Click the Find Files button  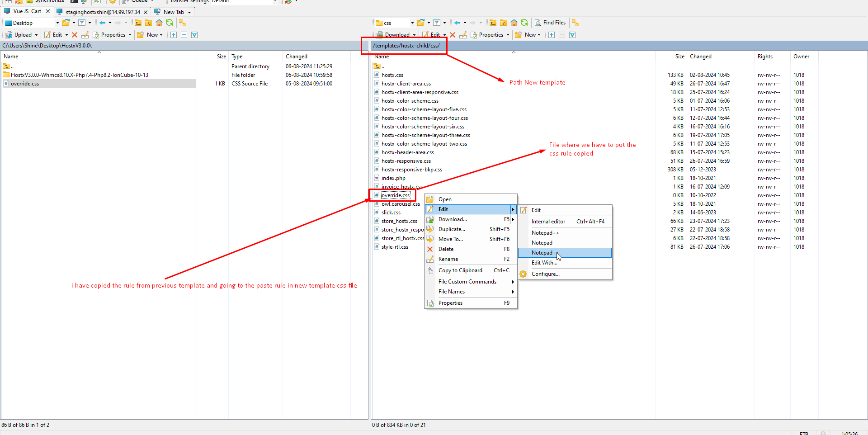pyautogui.click(x=550, y=23)
